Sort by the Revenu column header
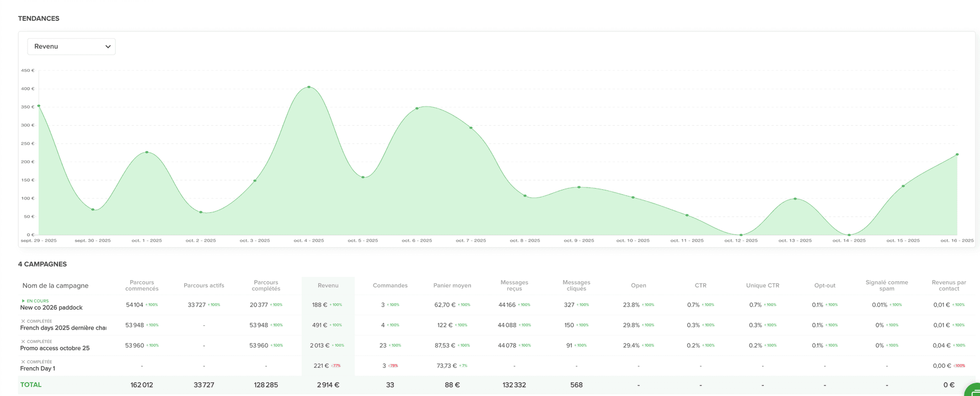Screen dimensions: 980x396 [328, 286]
